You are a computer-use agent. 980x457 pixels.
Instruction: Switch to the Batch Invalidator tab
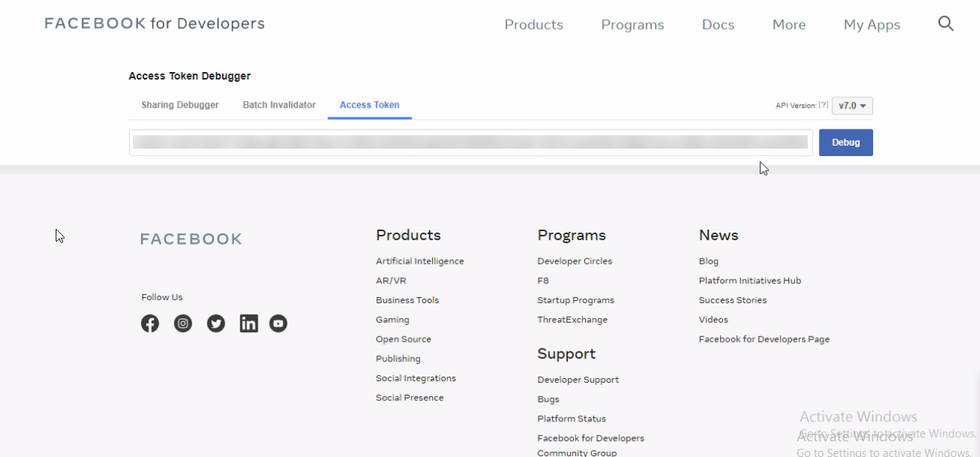[279, 105]
